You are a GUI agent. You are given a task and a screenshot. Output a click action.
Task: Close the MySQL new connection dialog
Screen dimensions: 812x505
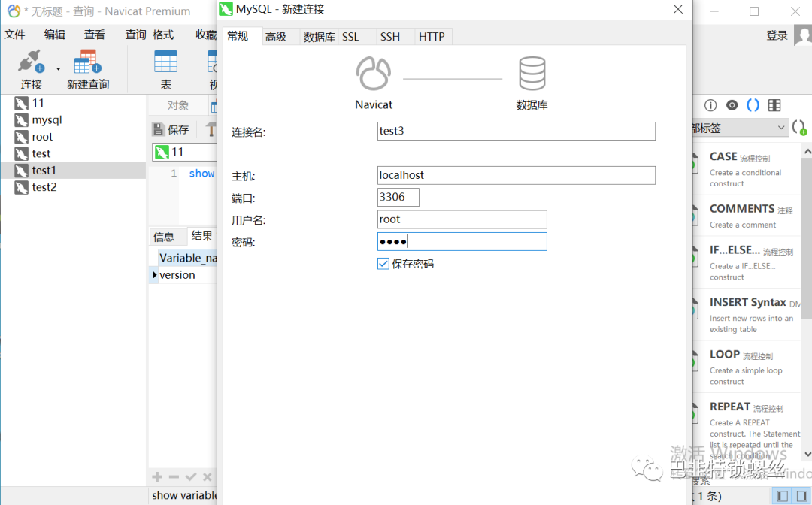pyautogui.click(x=678, y=9)
